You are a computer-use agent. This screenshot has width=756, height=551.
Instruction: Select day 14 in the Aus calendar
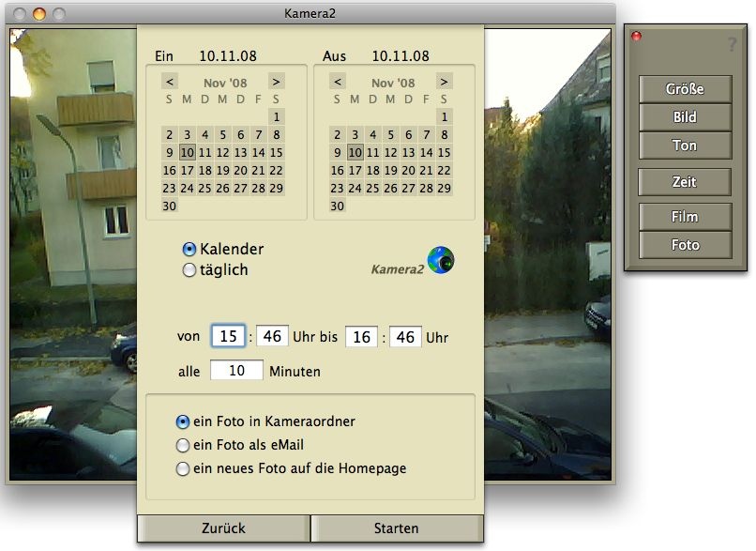[x=426, y=152]
